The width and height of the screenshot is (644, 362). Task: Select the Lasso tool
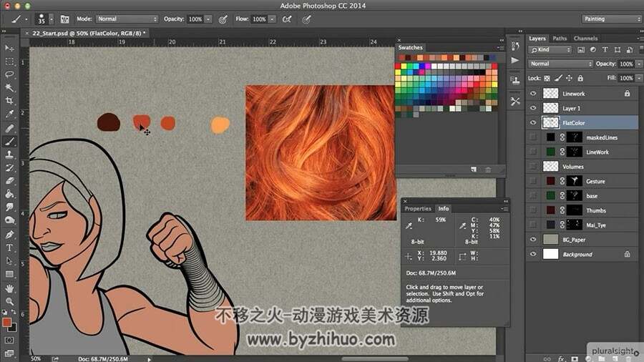tap(9, 74)
